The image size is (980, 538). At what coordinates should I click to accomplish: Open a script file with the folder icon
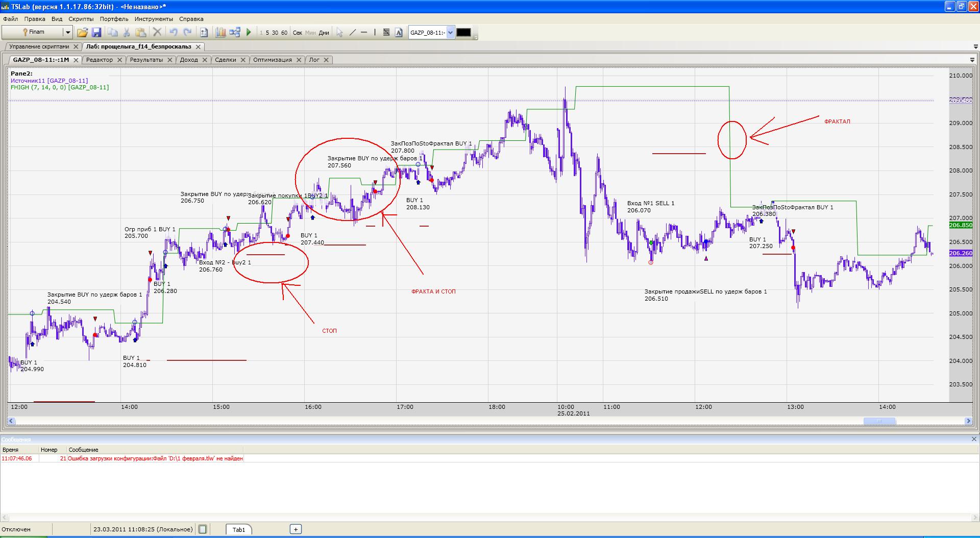pyautogui.click(x=82, y=32)
